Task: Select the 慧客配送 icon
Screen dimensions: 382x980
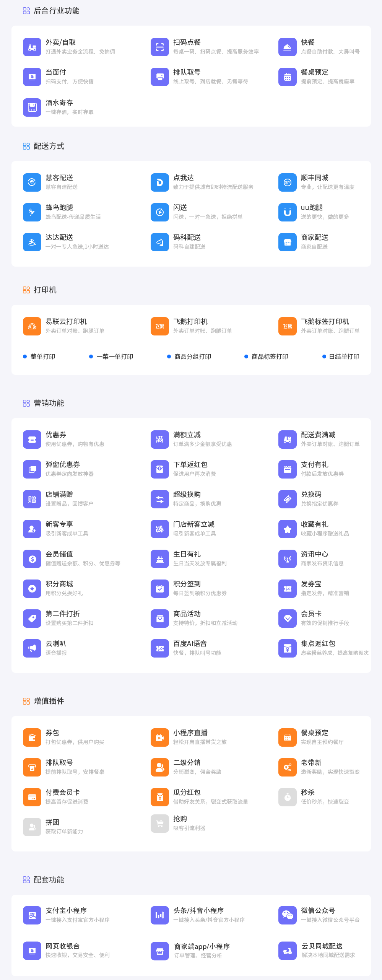Action: [x=32, y=182]
